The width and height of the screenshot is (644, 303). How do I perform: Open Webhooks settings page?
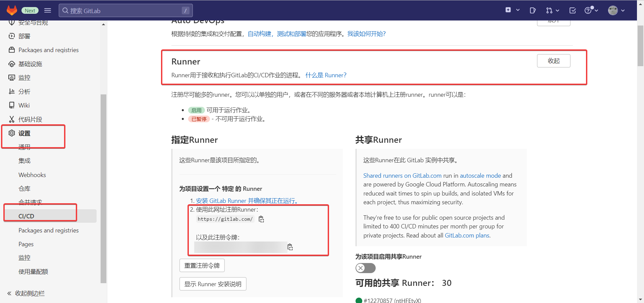pyautogui.click(x=32, y=175)
